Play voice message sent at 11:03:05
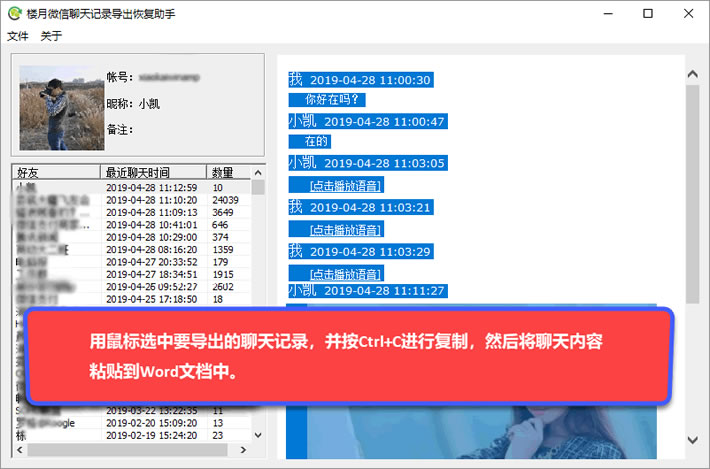710x469 pixels. point(345,186)
